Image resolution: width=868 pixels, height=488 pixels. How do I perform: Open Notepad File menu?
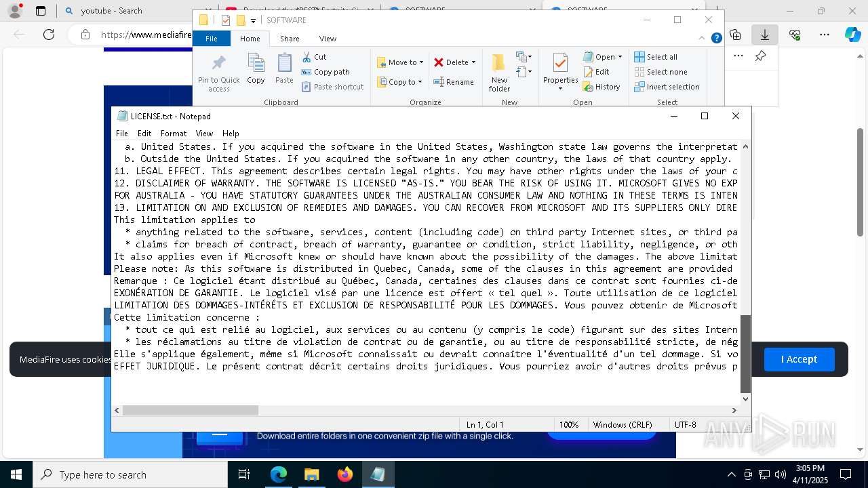point(122,134)
